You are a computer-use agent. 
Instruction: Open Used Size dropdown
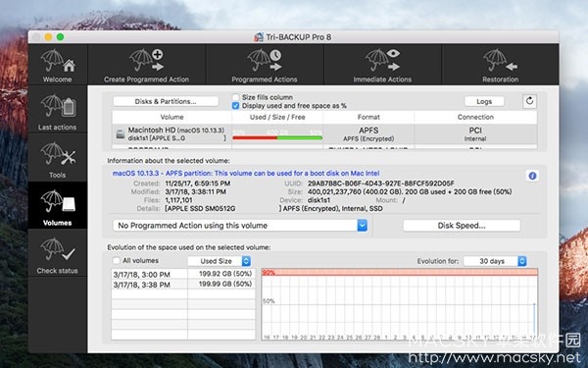click(x=220, y=261)
